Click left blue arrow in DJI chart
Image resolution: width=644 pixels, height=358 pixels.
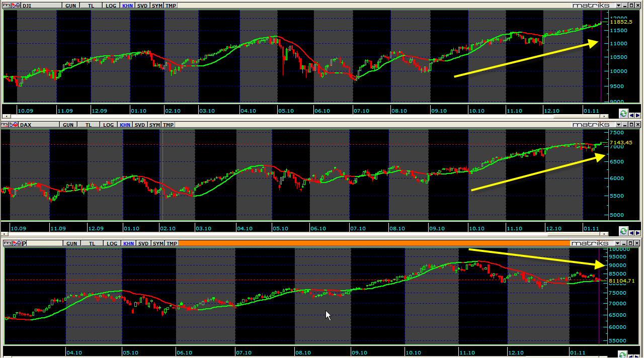(x=632, y=114)
